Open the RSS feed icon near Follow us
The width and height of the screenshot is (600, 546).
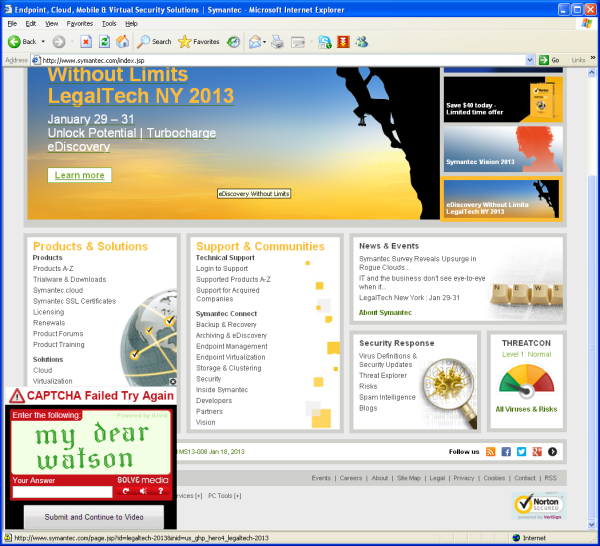[x=490, y=451]
